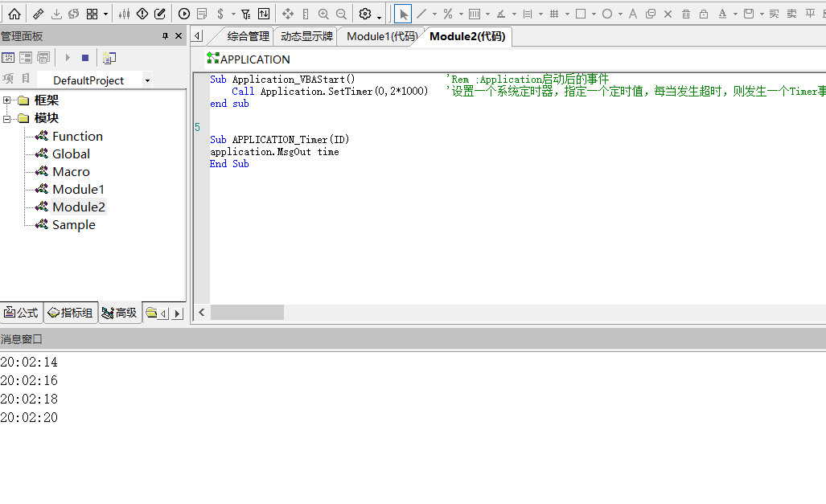
Task: Switch to the Module1(代码) tab
Action: click(382, 36)
